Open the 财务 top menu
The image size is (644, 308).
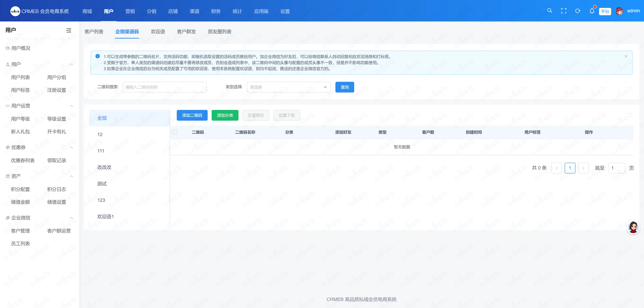coord(216,11)
